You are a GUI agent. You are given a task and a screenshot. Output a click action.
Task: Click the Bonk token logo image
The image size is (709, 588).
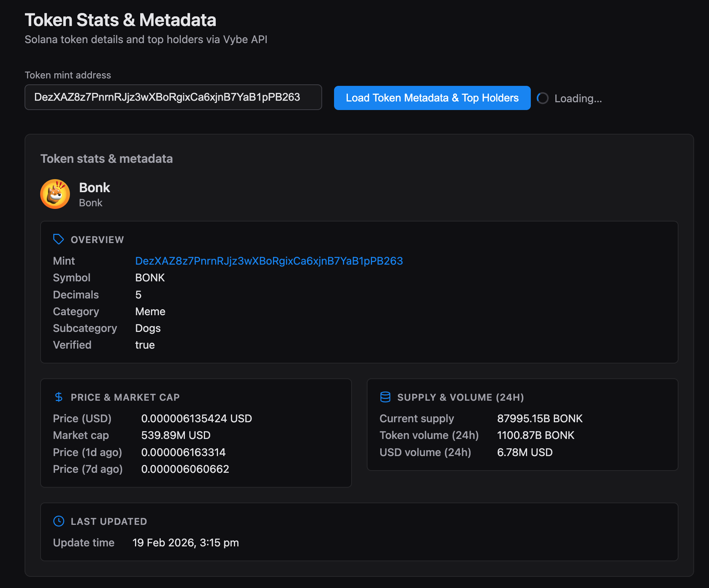tap(55, 194)
